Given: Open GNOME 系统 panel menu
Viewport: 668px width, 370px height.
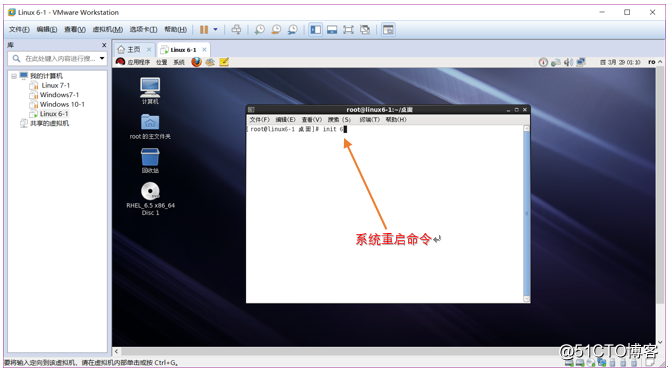Looking at the screenshot, I should (179, 62).
